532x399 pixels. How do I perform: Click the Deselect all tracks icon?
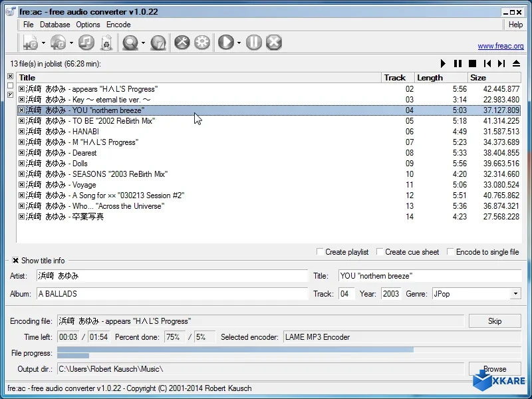coord(10,85)
